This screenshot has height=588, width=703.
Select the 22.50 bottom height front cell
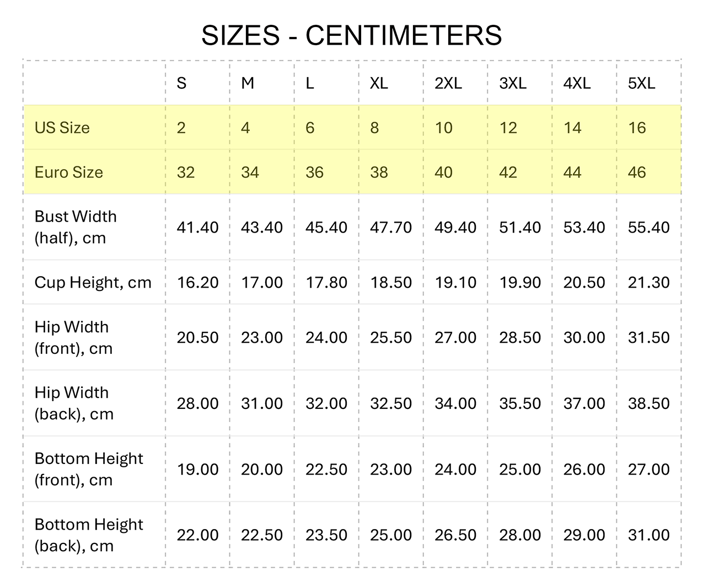326,470
